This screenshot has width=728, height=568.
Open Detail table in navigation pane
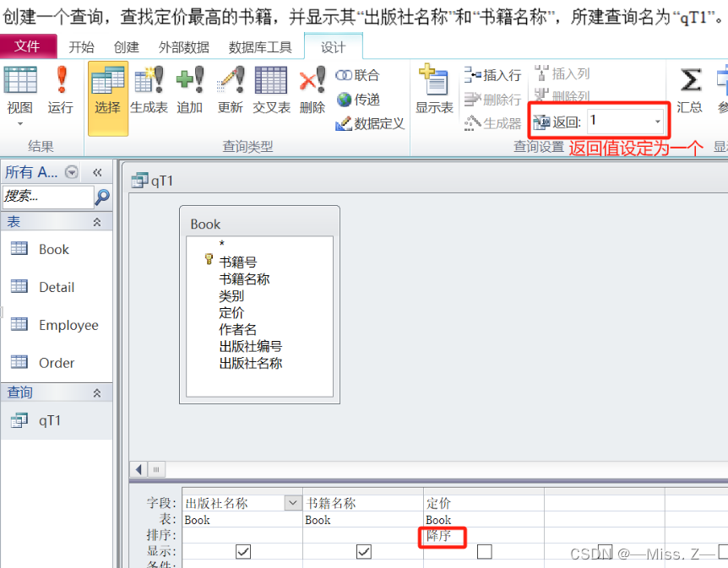click(57, 287)
